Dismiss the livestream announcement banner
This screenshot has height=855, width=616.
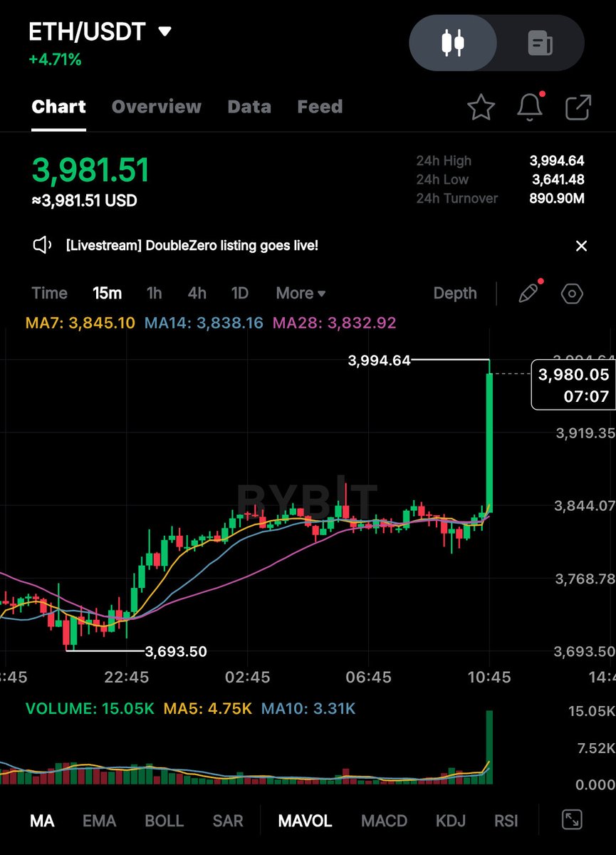point(581,246)
